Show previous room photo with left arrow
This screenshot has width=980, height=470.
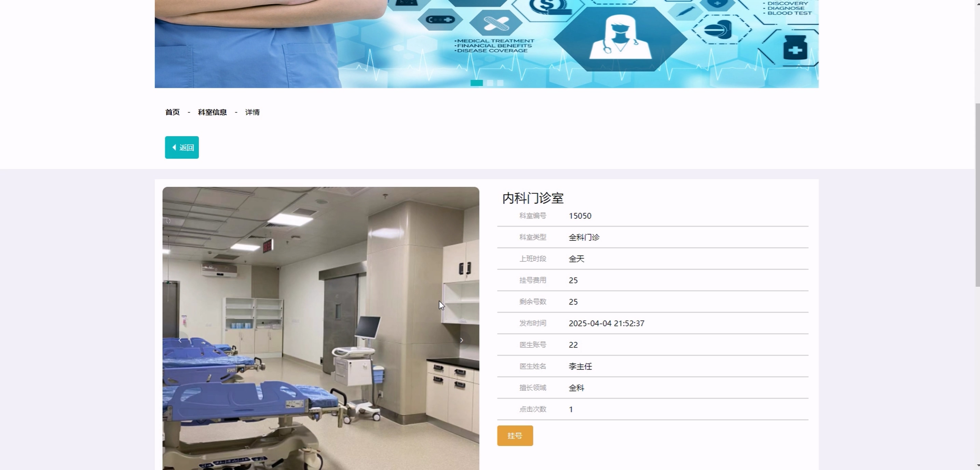(180, 340)
